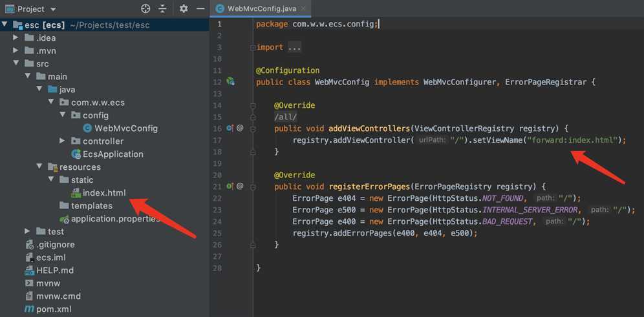Click the @ gutter marker on line 16
644x317 pixels.
pos(240,128)
